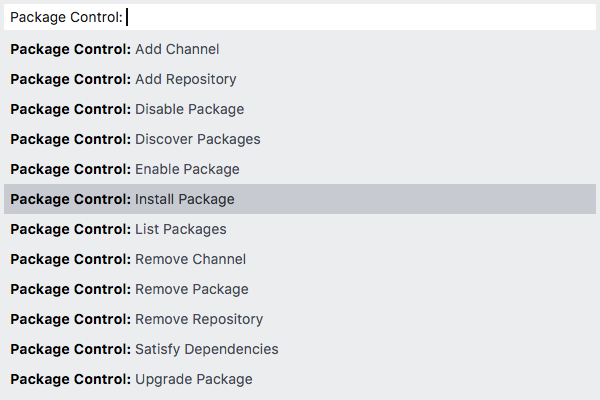Select the Enable Package command
This screenshot has width=600, height=400.
[300, 169]
